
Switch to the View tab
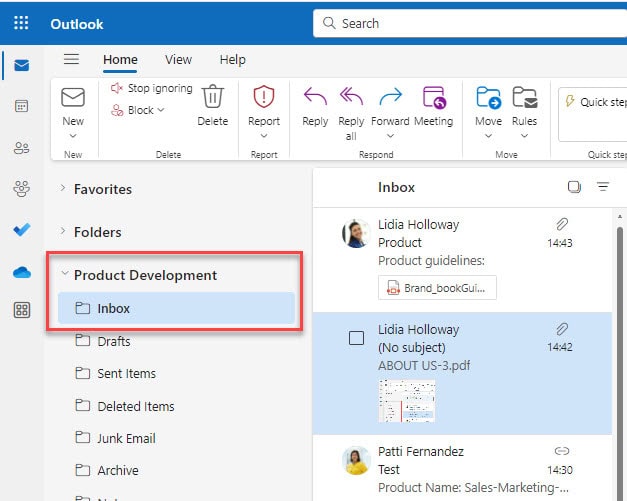(x=178, y=60)
